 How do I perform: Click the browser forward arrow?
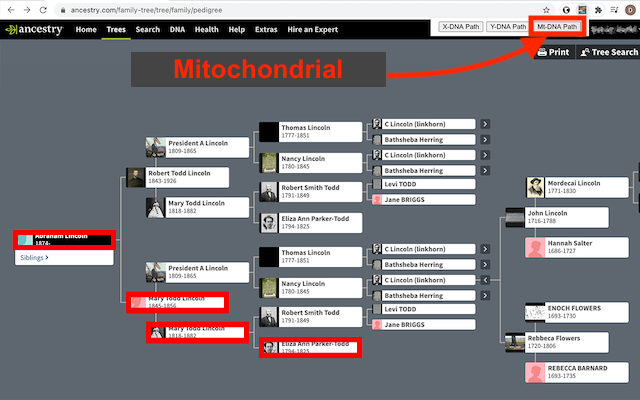pos(27,10)
